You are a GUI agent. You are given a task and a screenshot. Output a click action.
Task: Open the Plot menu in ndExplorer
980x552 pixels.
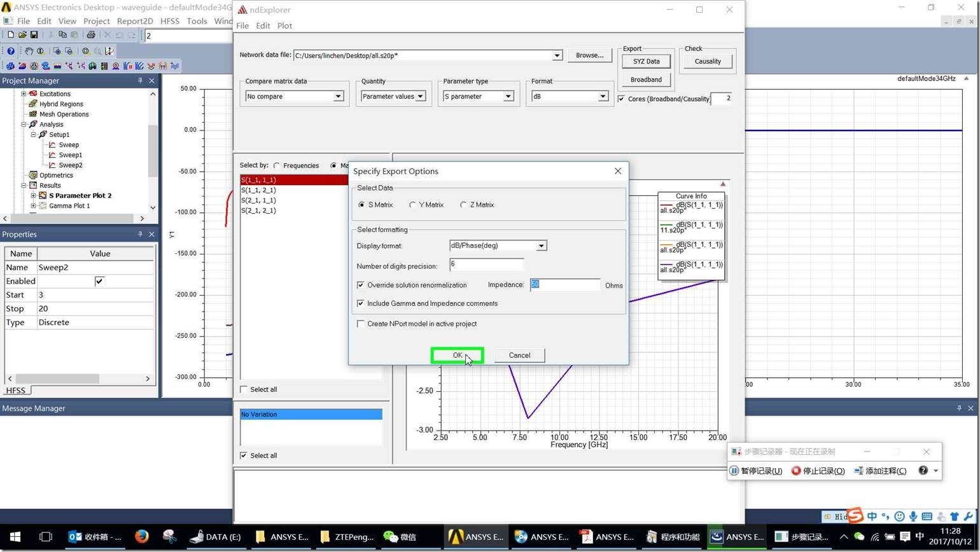[284, 25]
